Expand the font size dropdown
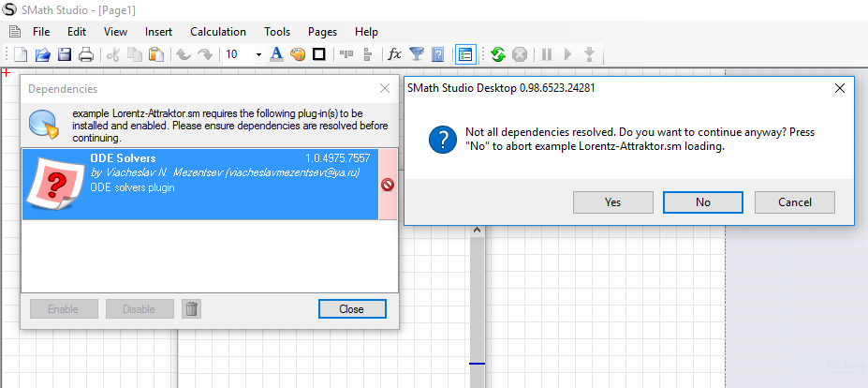 [x=258, y=54]
